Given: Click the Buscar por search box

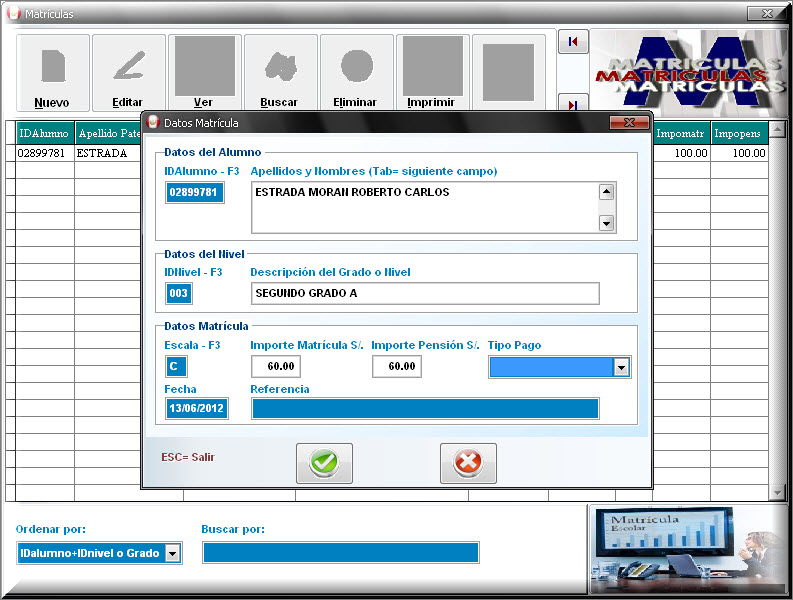Looking at the screenshot, I should [340, 553].
